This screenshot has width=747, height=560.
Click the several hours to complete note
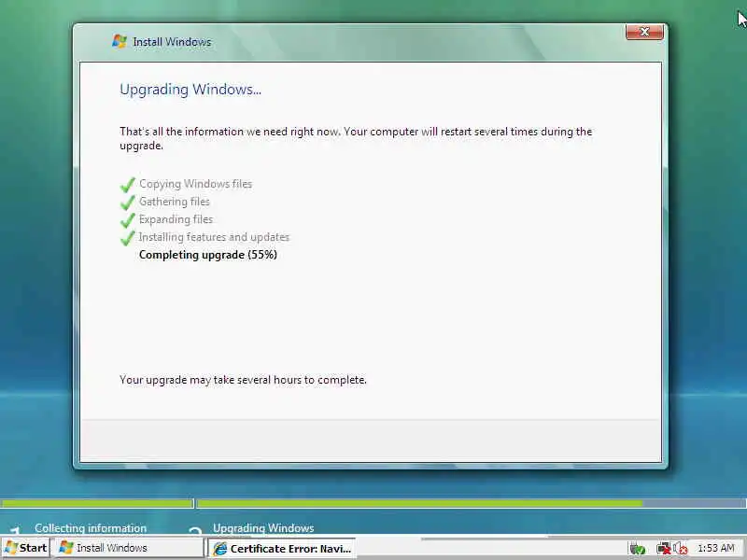tap(243, 380)
